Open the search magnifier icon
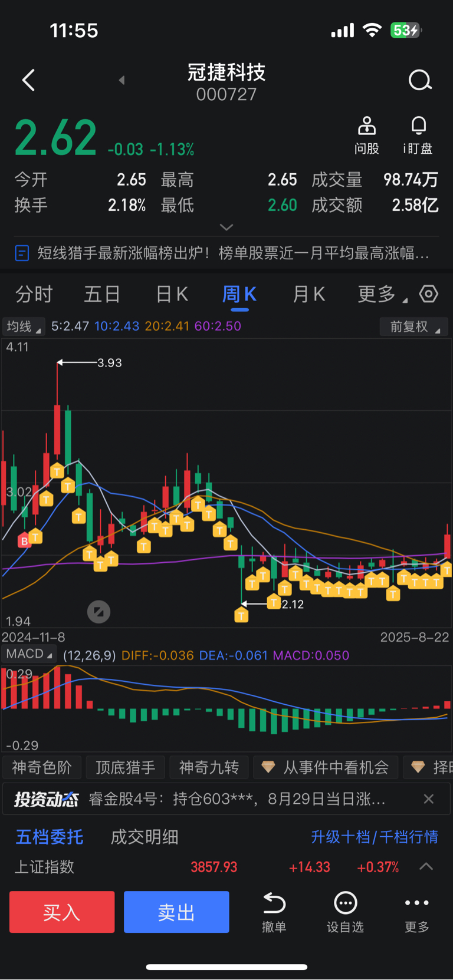Viewport: 453px width, 980px height. point(420,80)
